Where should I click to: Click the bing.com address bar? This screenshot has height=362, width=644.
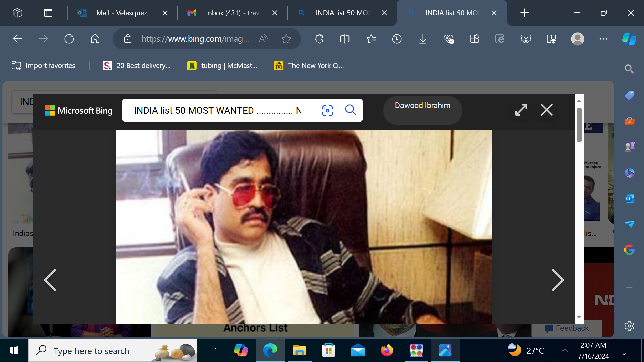195,39
